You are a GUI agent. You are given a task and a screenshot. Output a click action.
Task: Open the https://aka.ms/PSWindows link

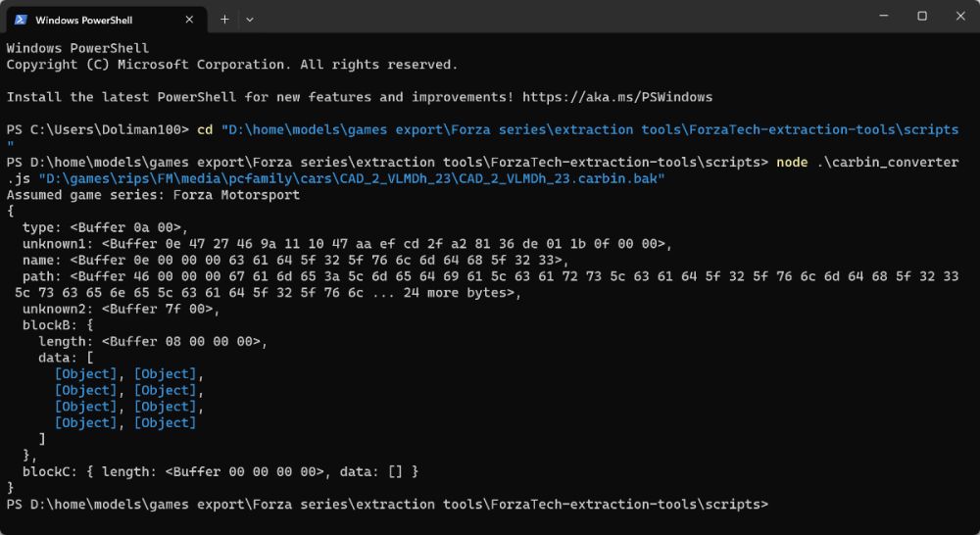tap(617, 97)
